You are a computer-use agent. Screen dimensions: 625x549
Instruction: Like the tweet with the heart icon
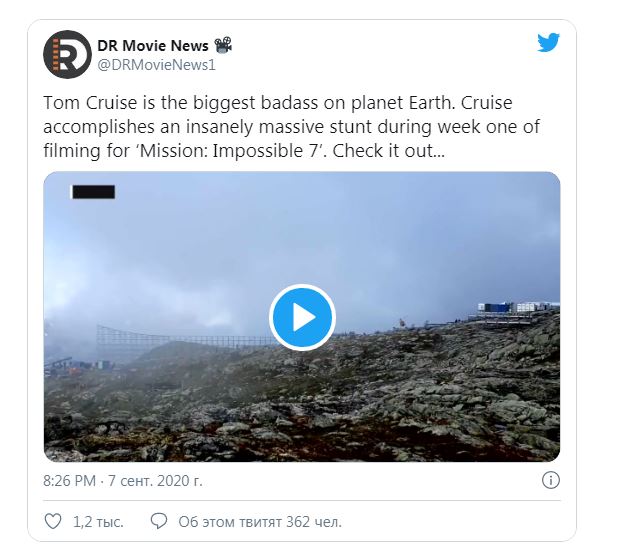pos(54,521)
